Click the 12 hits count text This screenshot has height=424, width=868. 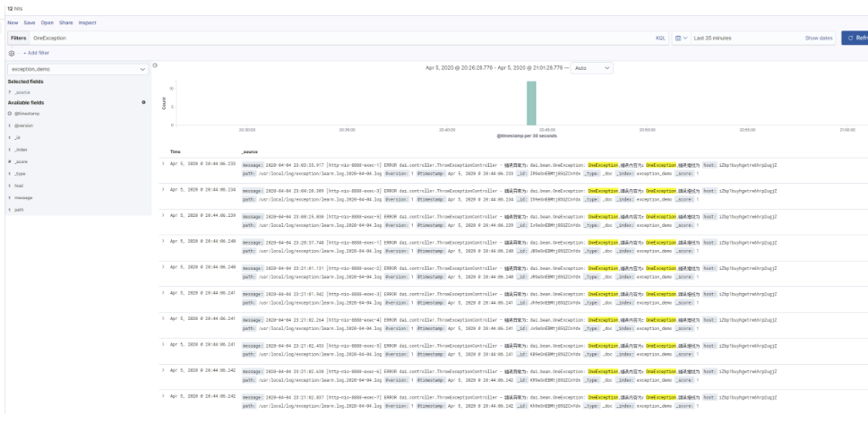pyautogui.click(x=15, y=9)
